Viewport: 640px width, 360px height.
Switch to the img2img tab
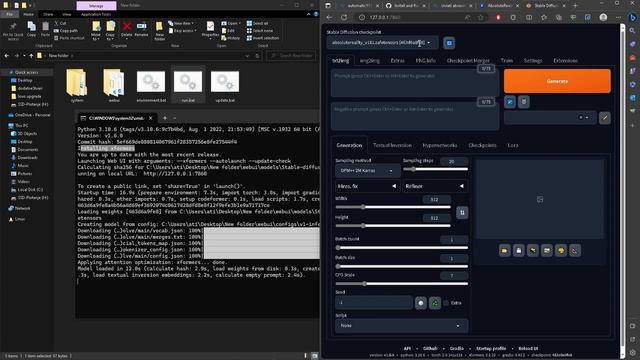(x=369, y=60)
